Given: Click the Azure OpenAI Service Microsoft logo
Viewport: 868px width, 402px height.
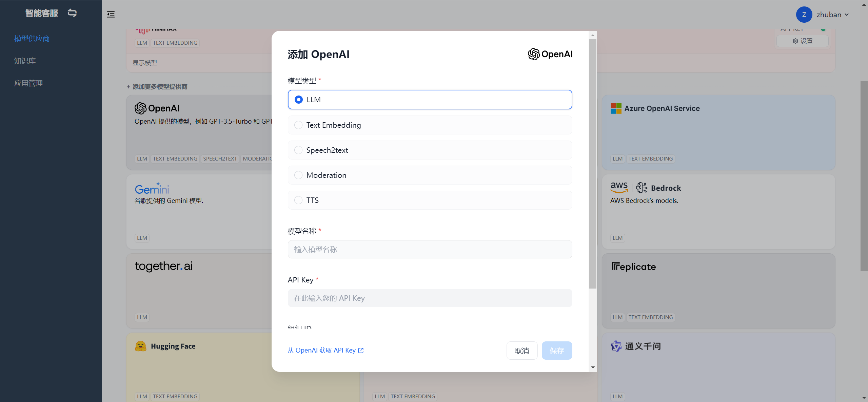Looking at the screenshot, I should (x=616, y=108).
